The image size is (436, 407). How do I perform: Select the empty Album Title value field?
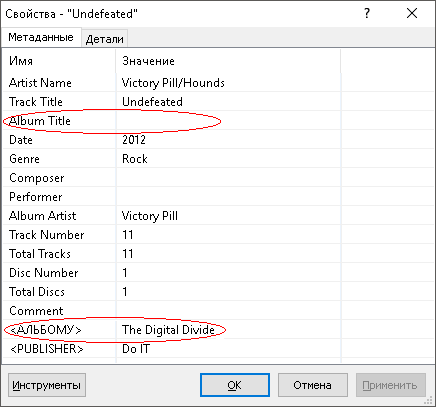tap(228, 121)
